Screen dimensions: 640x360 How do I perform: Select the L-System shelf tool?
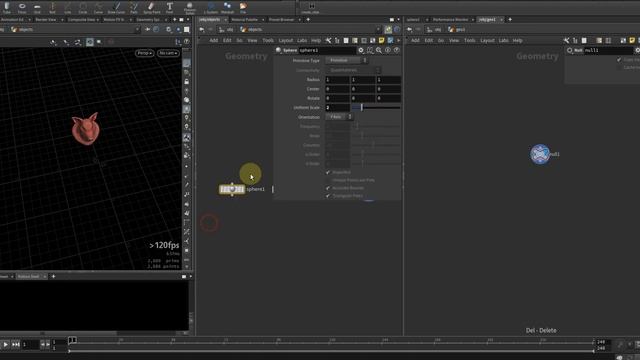click(211, 8)
